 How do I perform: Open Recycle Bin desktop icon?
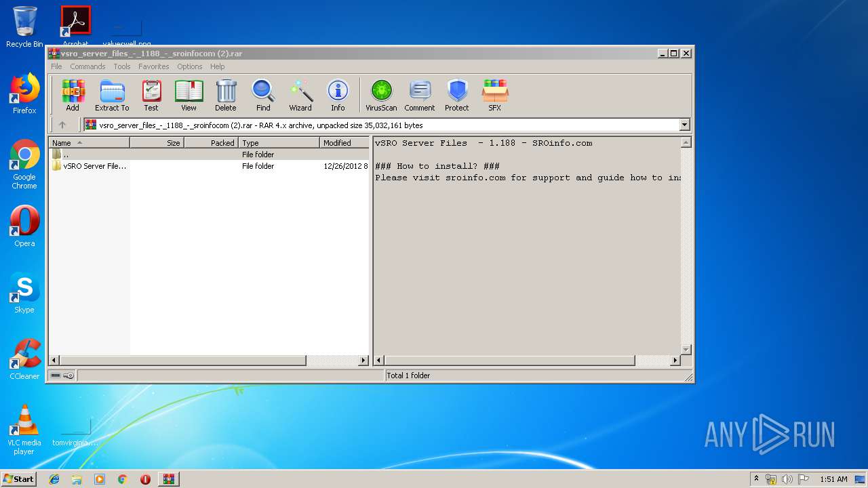24,27
